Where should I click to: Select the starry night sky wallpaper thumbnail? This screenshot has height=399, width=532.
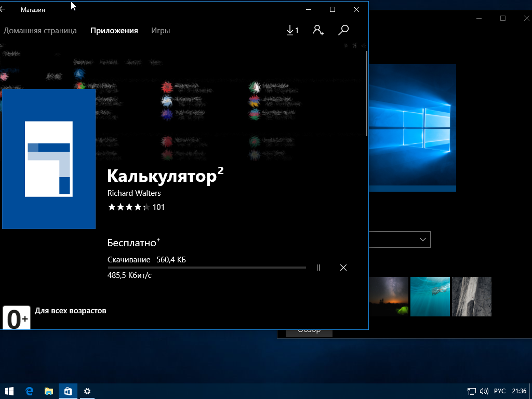point(389,297)
